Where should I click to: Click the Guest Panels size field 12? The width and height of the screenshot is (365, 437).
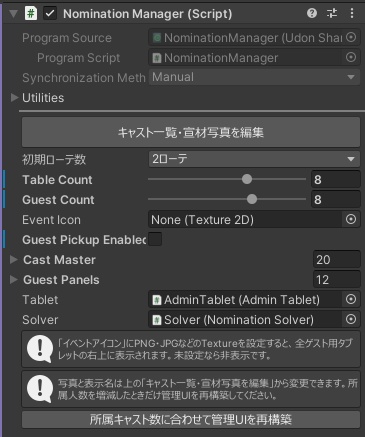click(337, 279)
